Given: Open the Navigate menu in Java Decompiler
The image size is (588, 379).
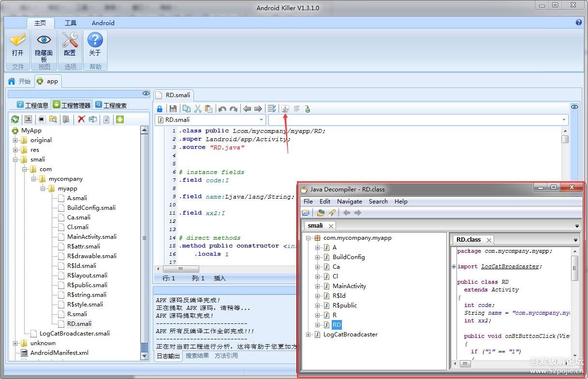Looking at the screenshot, I should point(349,202).
